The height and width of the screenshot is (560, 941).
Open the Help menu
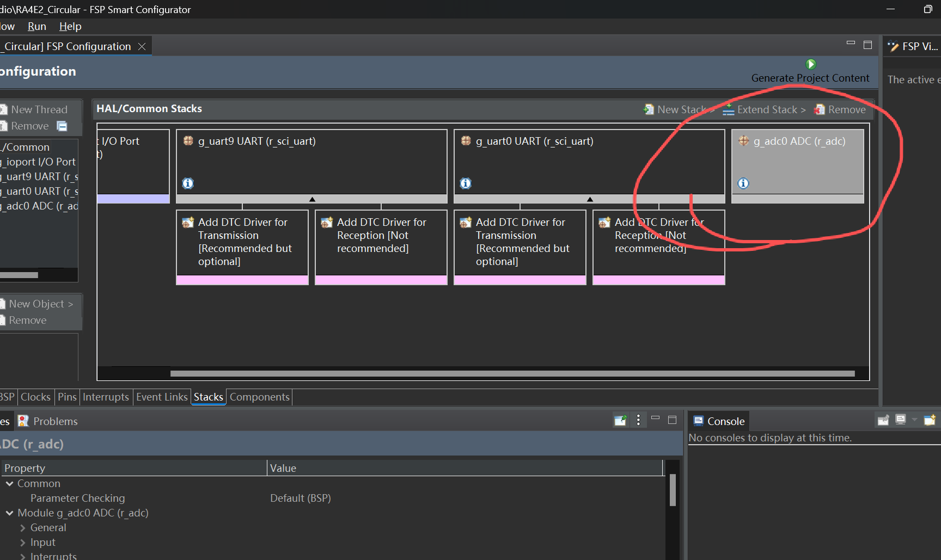click(x=70, y=26)
